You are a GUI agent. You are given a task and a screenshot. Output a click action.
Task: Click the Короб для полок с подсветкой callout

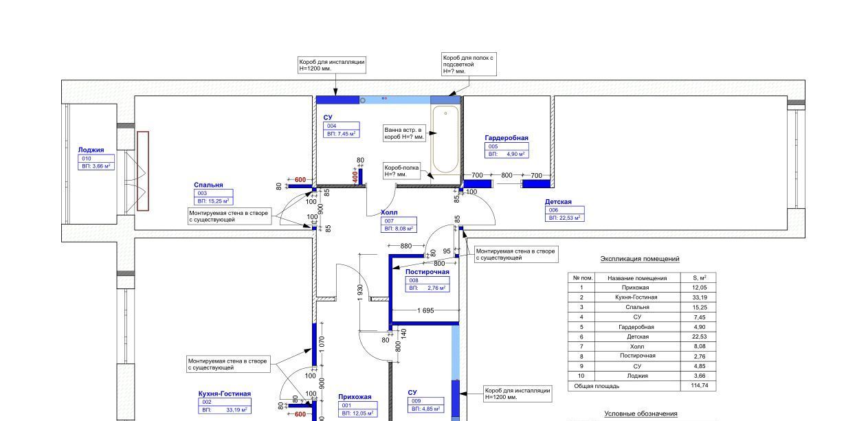click(x=468, y=65)
